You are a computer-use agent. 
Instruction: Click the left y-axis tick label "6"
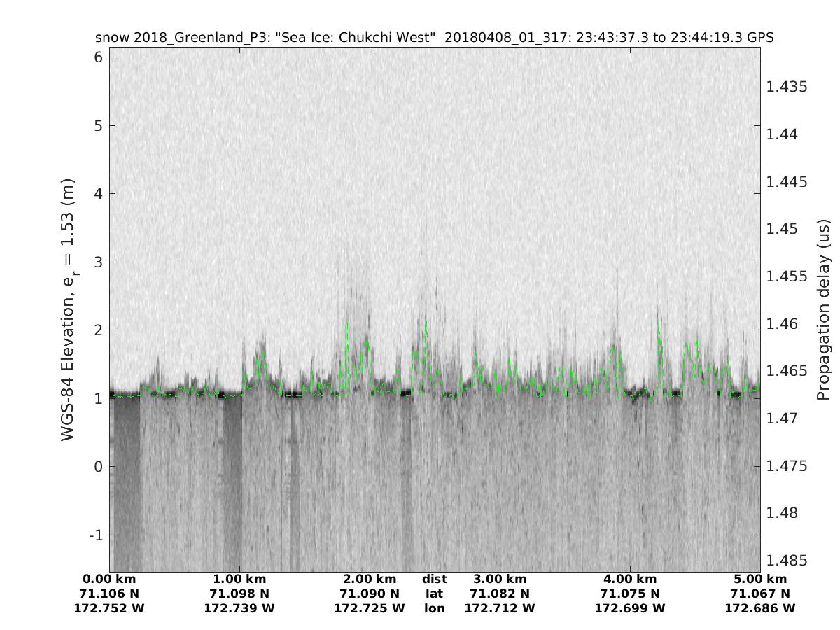click(99, 57)
